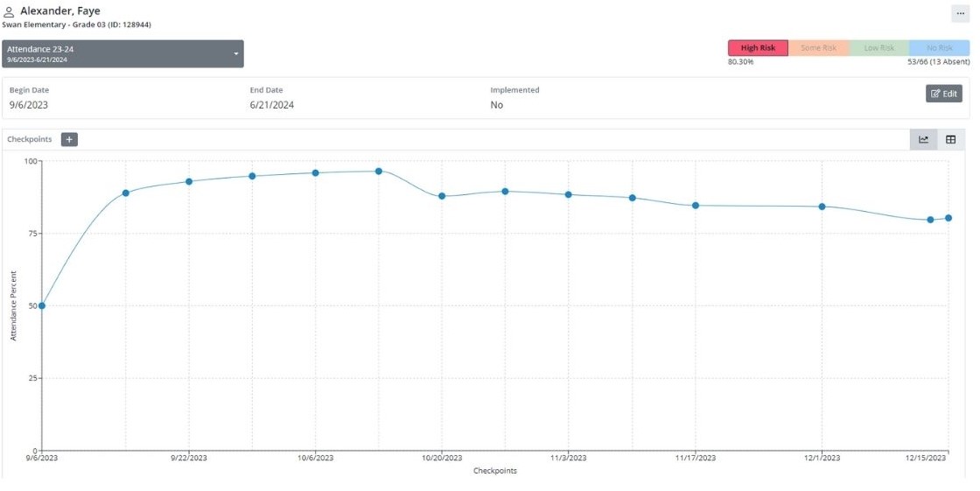The height and width of the screenshot is (491, 980).
Task: Select the High Risk level indicator
Action: click(x=758, y=48)
